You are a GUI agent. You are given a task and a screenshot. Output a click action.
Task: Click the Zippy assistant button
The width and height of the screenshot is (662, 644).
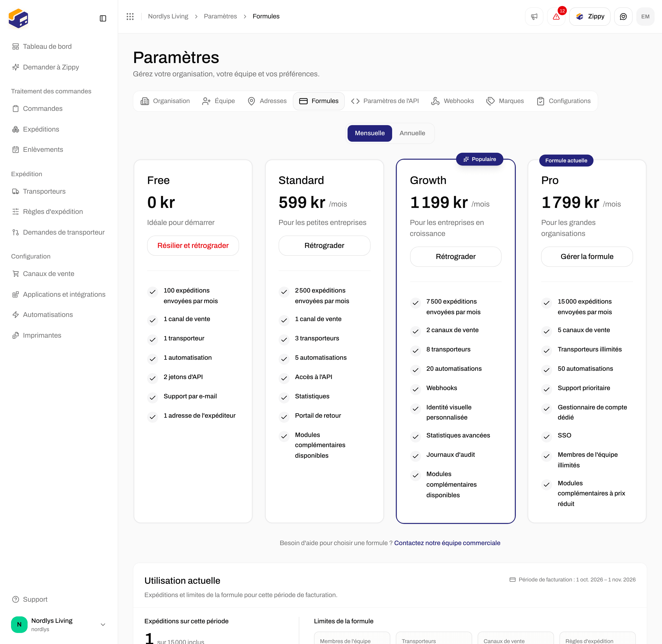click(x=590, y=17)
